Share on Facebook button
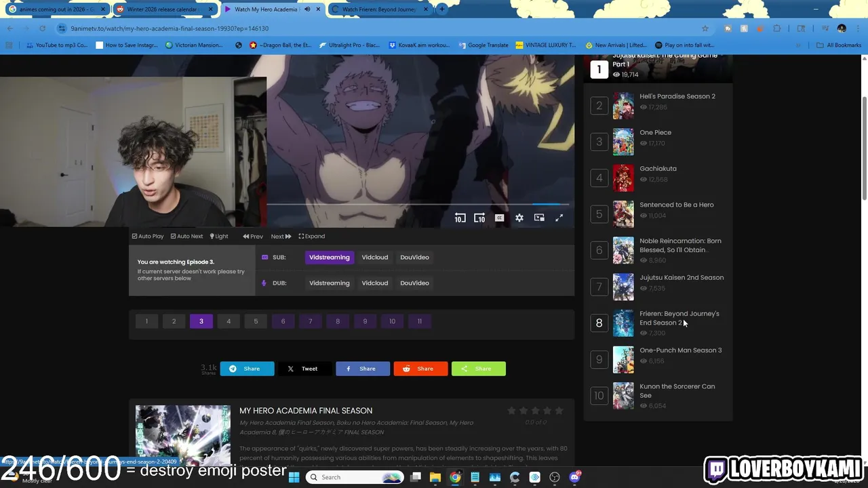The height and width of the screenshot is (488, 868). coord(363,369)
